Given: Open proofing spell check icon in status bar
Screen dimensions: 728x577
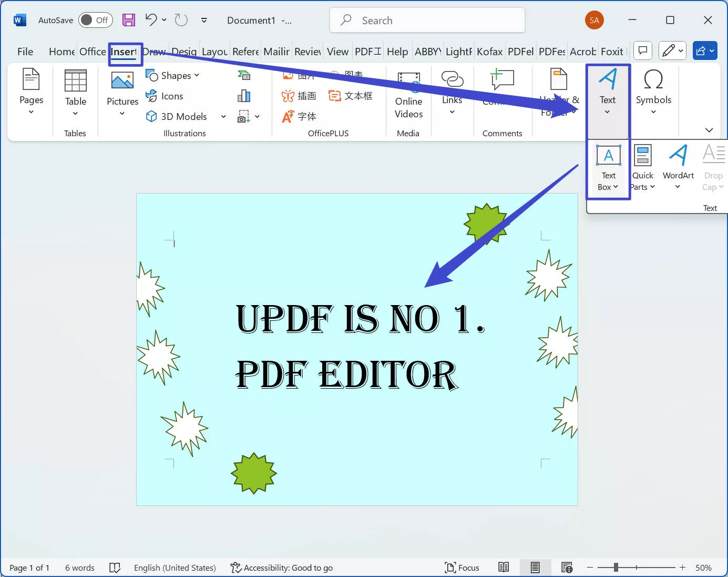Looking at the screenshot, I should 115,568.
